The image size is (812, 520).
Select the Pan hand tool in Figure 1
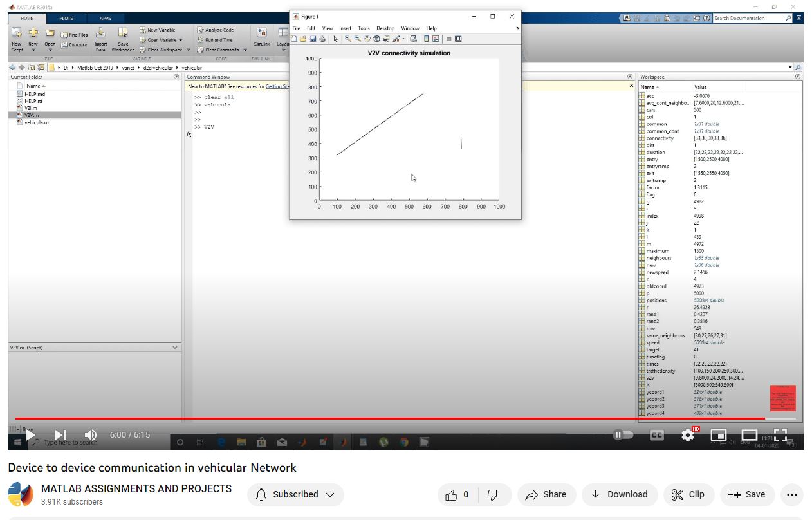click(x=367, y=39)
